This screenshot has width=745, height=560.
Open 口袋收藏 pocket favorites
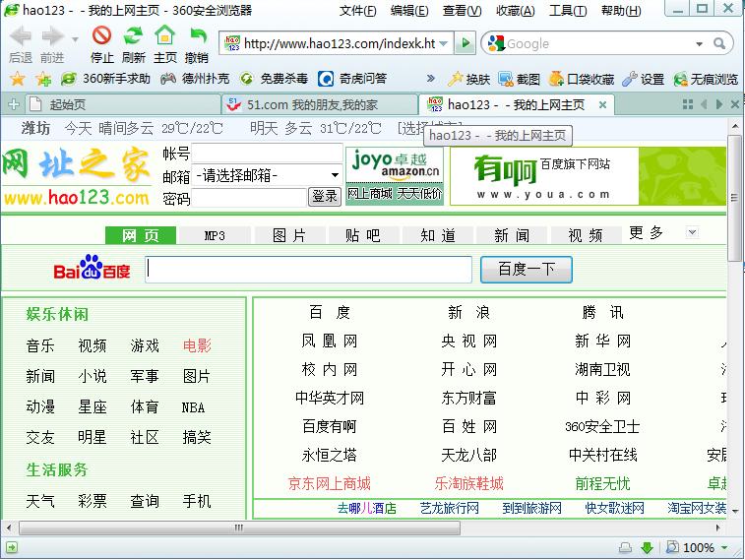pos(581,79)
